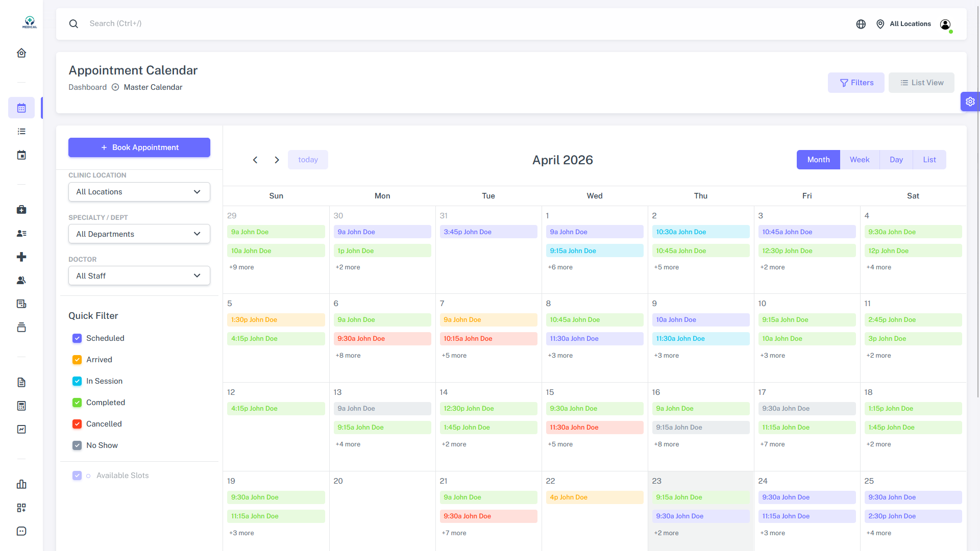This screenshot has height=551, width=980.
Task: Open the 4p appointment on April 22
Action: coord(595,497)
